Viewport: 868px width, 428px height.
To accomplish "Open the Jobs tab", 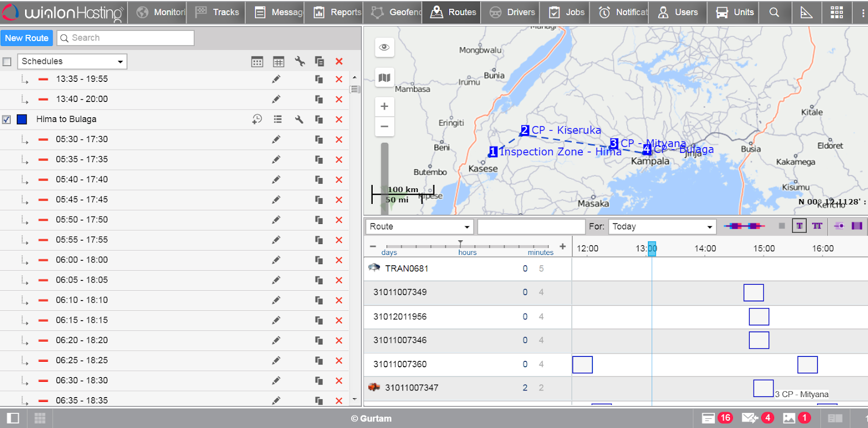I will coord(567,12).
